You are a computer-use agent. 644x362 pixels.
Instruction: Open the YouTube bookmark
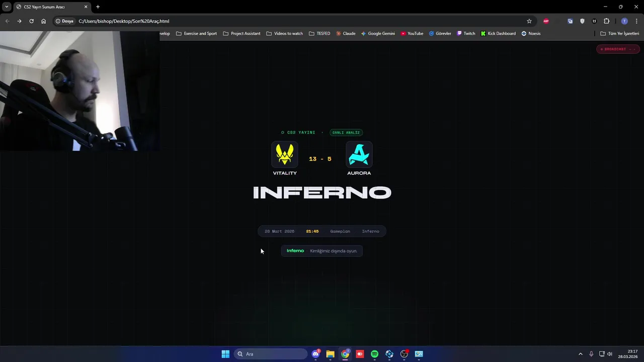[412, 34]
